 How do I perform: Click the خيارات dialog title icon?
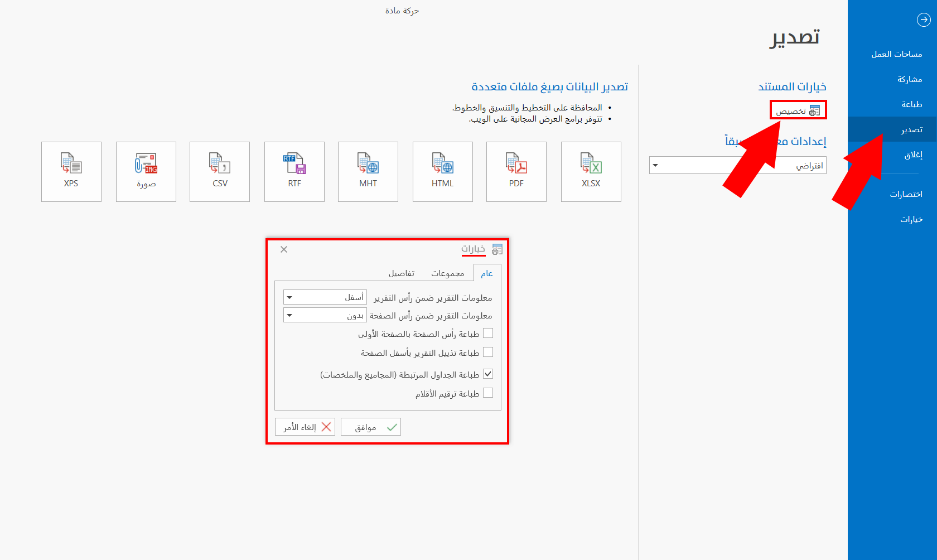tap(497, 249)
